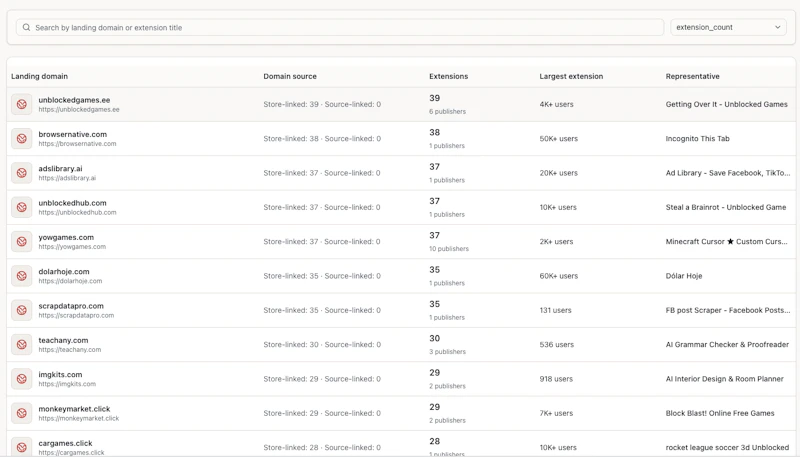Open the https://unblockedhub.com link
This screenshot has width=800, height=457.
pos(77,212)
